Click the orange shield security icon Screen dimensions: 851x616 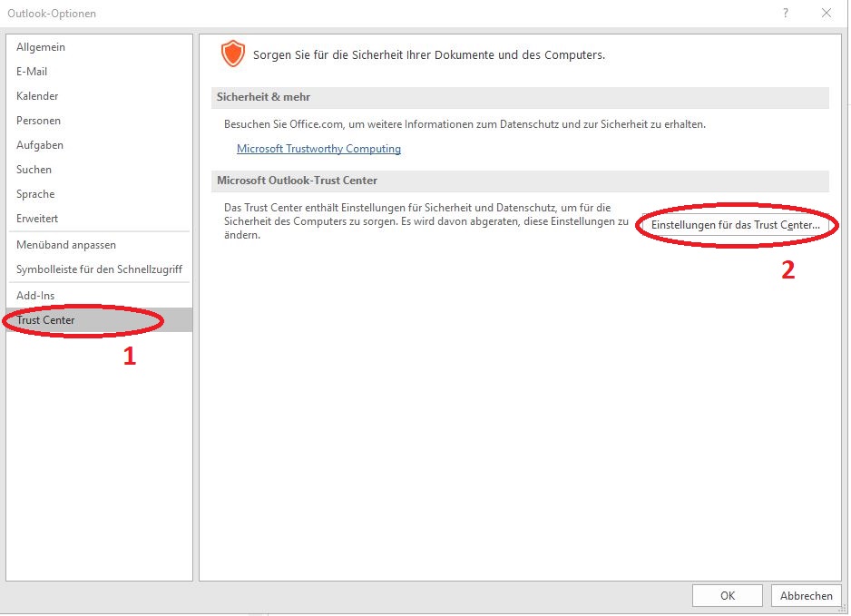233,54
